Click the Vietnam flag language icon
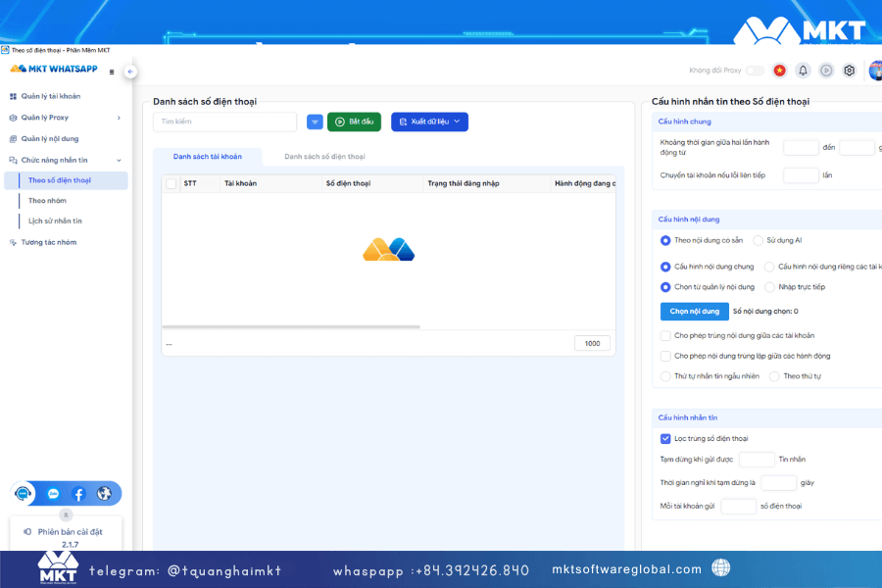This screenshot has width=882, height=588. click(780, 71)
